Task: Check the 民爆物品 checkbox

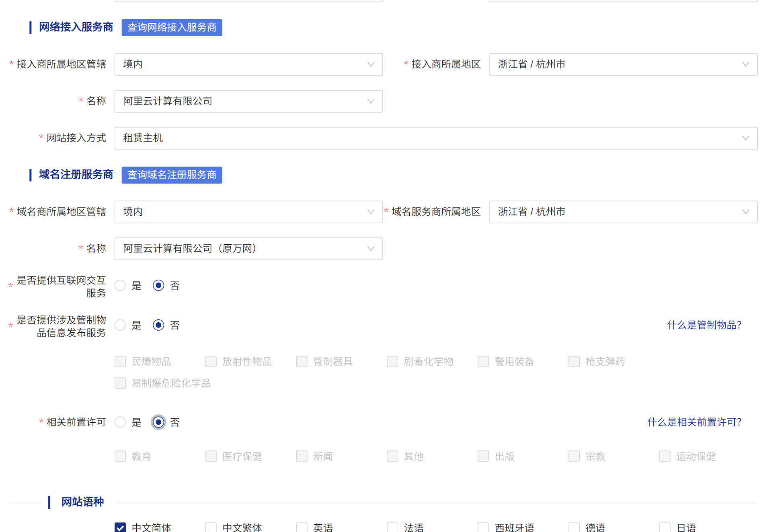Action: (x=120, y=361)
